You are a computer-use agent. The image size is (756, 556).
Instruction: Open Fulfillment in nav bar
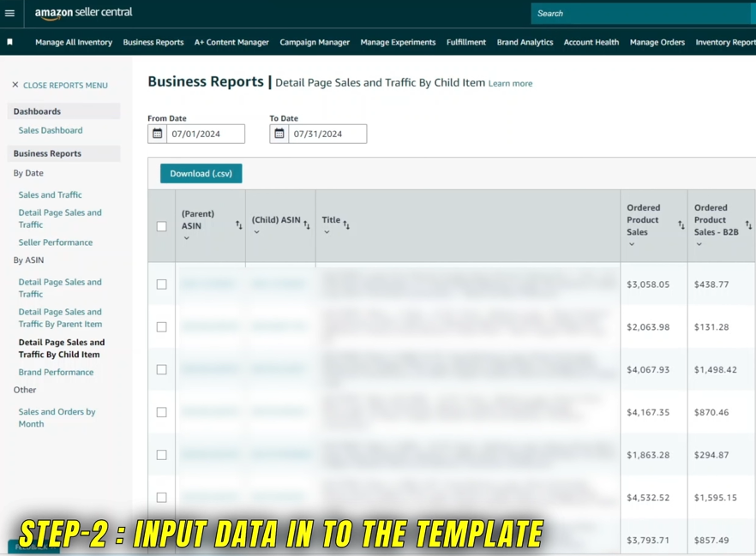(466, 42)
